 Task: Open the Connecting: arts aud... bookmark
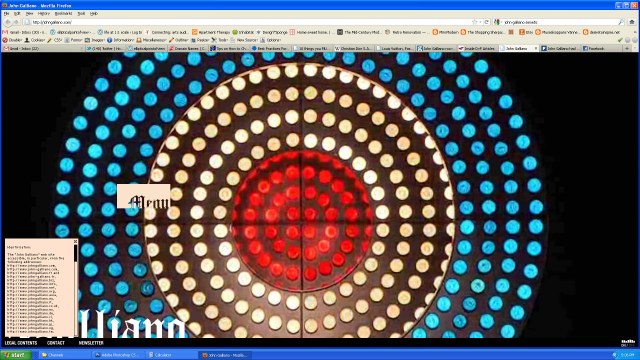(x=167, y=32)
